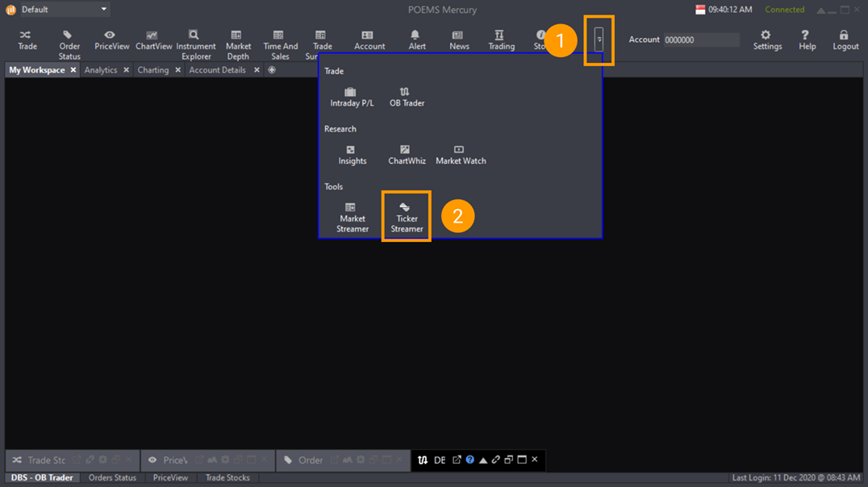The image size is (868, 487).
Task: Click the Account number input field
Action: (x=700, y=40)
